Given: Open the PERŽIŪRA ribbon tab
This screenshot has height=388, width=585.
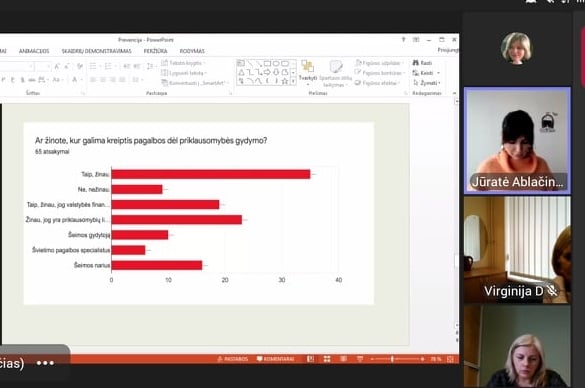Looking at the screenshot, I should (155, 51).
